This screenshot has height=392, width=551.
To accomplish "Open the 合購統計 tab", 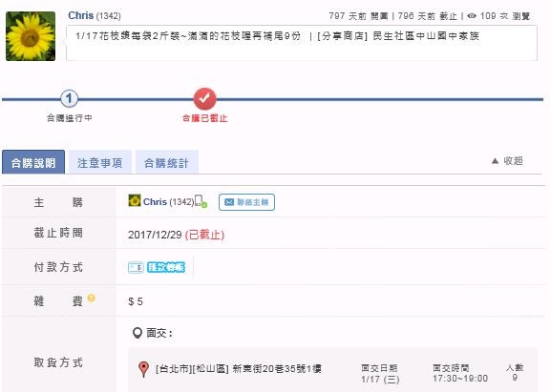I will [167, 162].
